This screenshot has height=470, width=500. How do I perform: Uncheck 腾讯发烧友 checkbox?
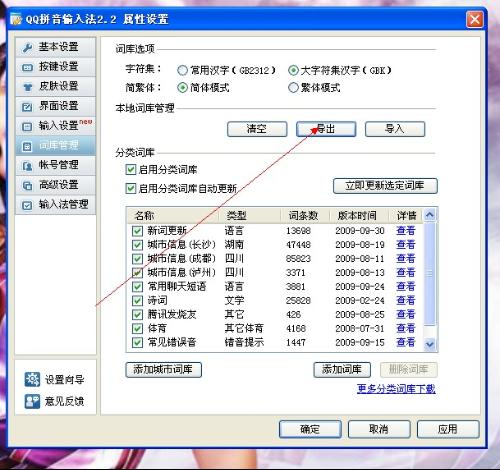(137, 314)
